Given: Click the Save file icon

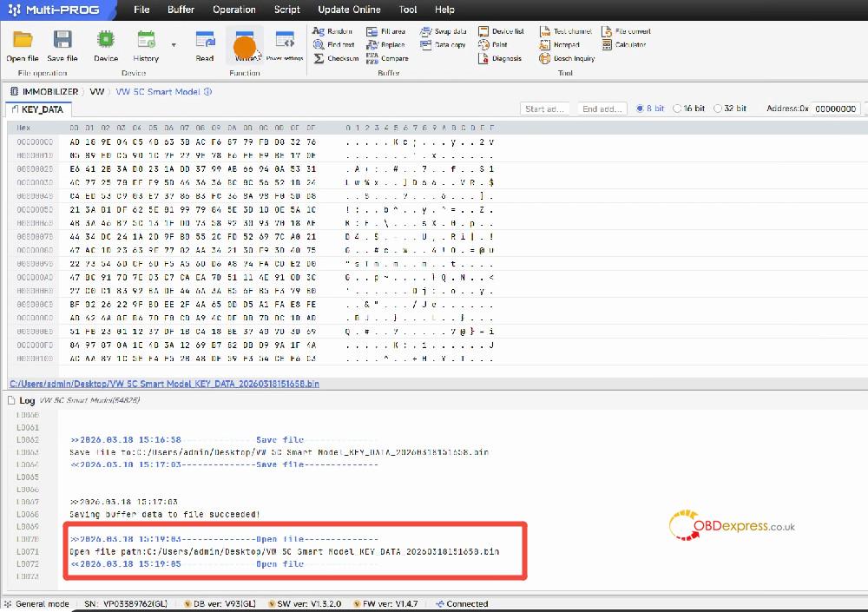Looking at the screenshot, I should pyautogui.click(x=62, y=40).
